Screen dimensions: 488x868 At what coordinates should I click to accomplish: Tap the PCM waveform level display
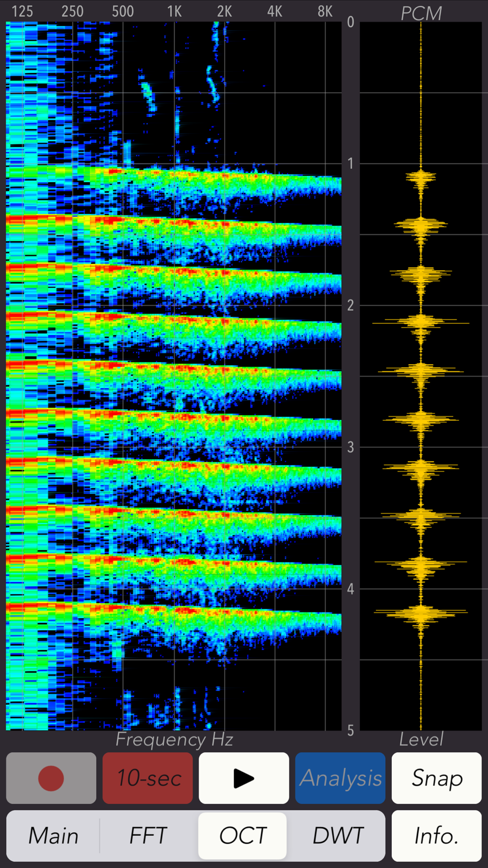pos(421,376)
